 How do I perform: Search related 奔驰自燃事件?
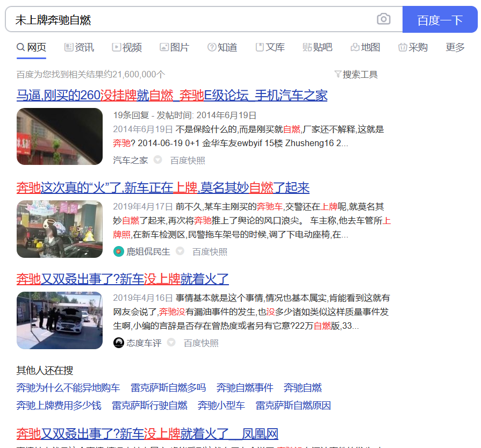point(245,388)
